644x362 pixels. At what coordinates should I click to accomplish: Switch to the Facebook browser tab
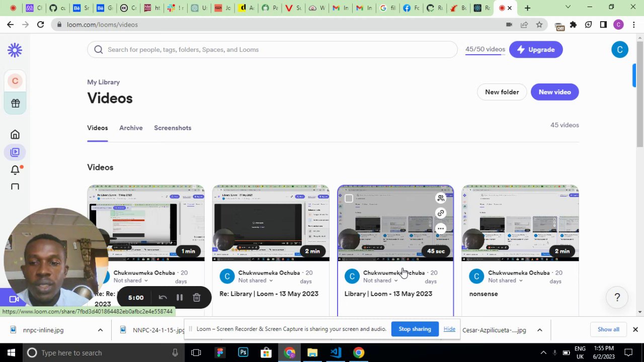coord(411,8)
